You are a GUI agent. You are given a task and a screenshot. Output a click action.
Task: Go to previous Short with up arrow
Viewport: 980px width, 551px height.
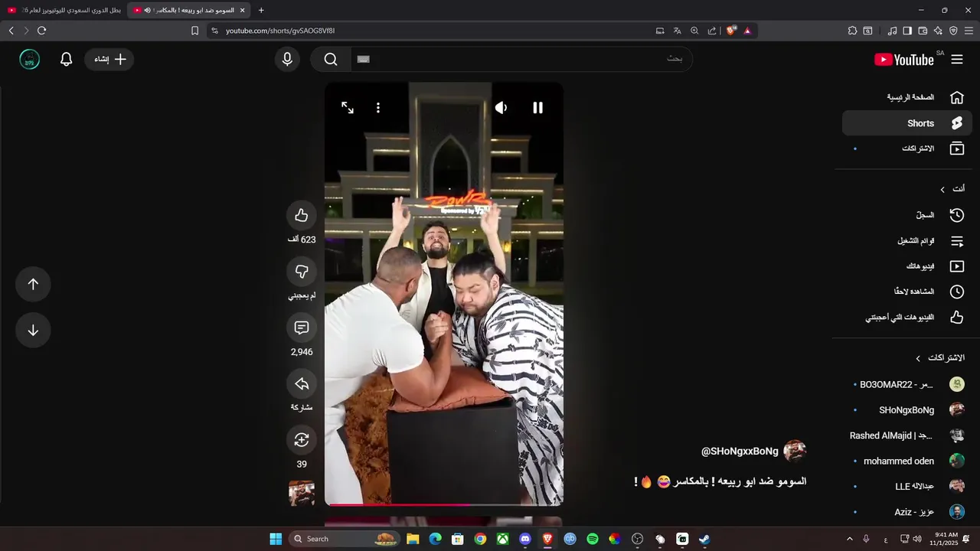tap(33, 284)
